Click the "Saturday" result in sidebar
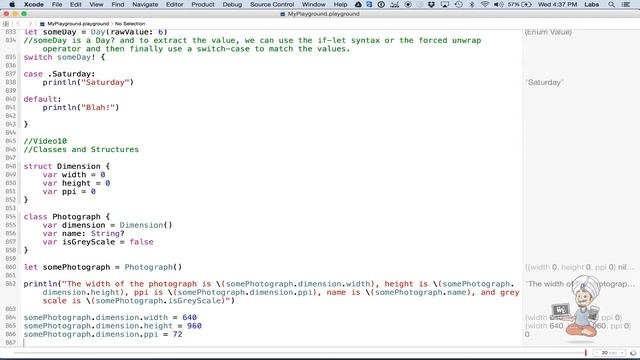 pos(544,82)
